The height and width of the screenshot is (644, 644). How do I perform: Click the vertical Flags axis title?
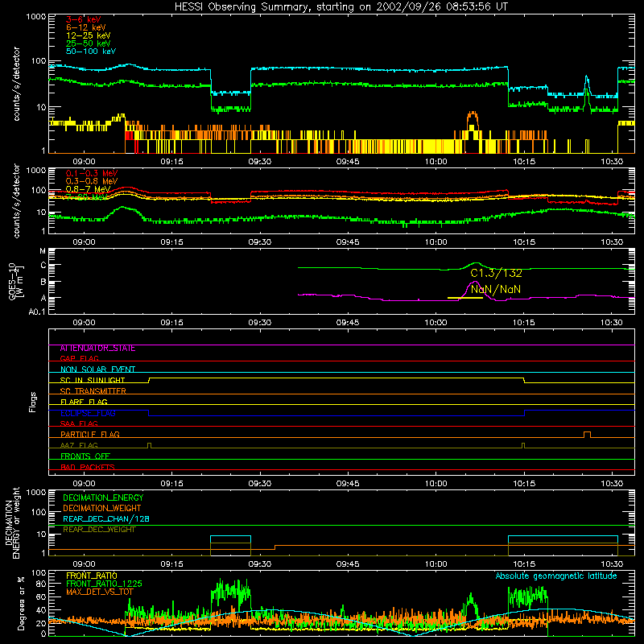pyautogui.click(x=33, y=402)
